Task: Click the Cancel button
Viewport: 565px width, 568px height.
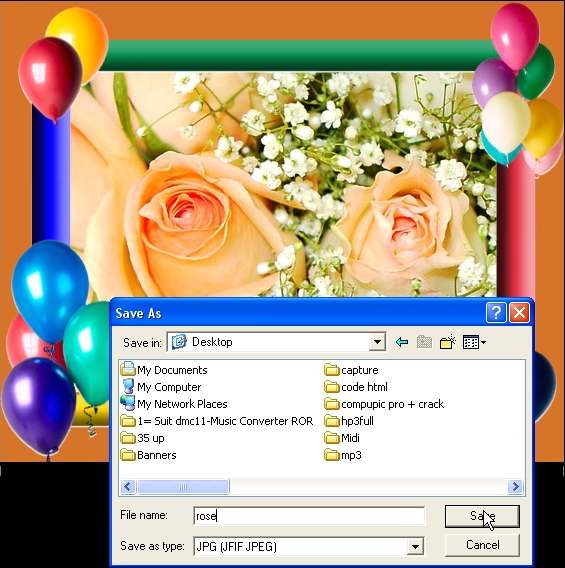Action: [x=482, y=545]
